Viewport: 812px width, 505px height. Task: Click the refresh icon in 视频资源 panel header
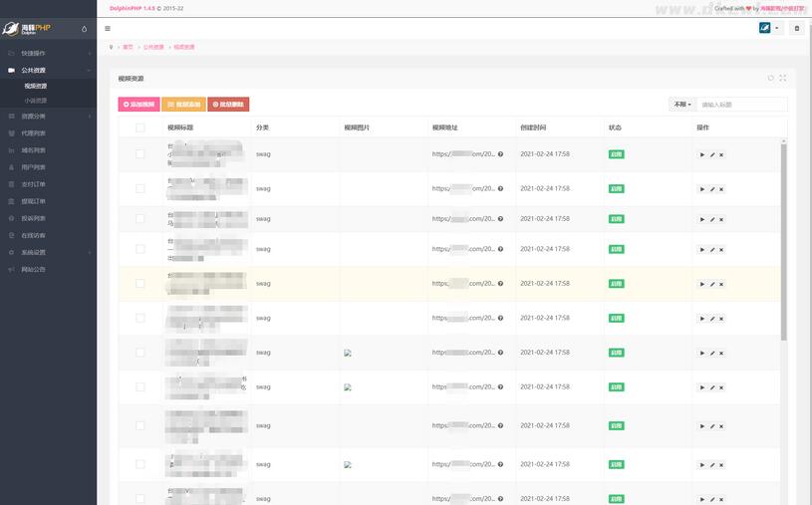pyautogui.click(x=771, y=78)
